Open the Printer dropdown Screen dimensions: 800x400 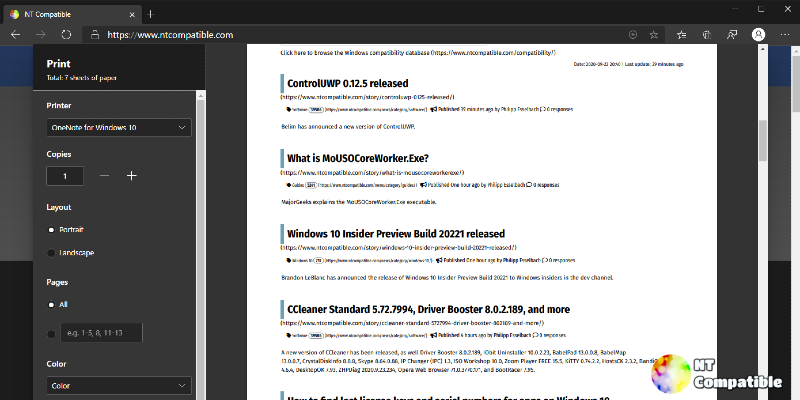pyautogui.click(x=119, y=128)
